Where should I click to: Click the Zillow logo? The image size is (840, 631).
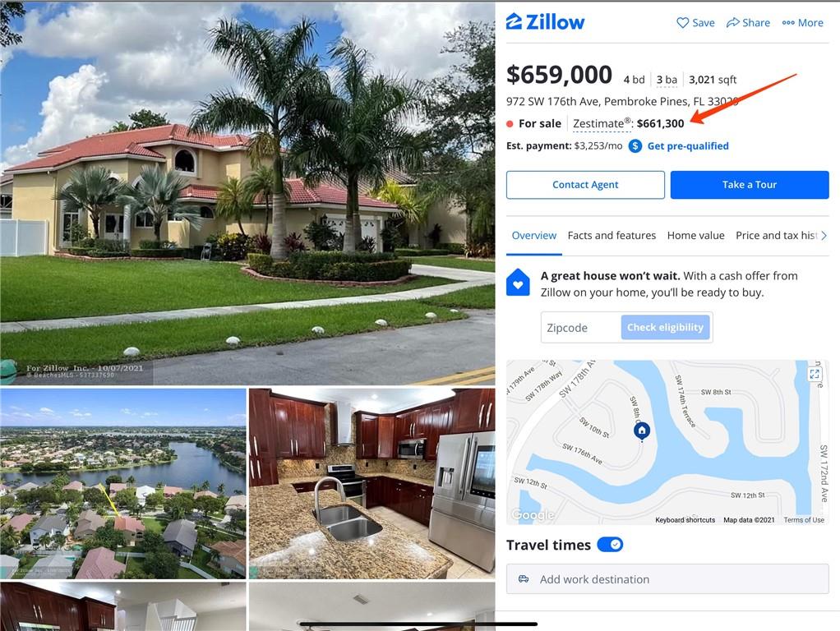pos(545,22)
